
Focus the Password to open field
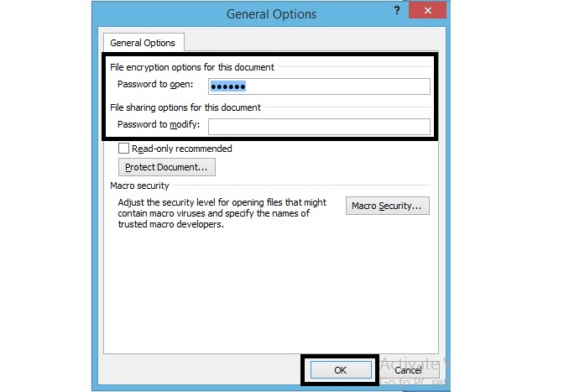point(319,86)
